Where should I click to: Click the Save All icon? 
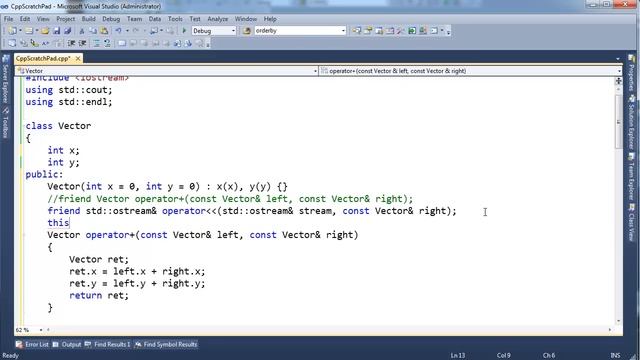[67, 31]
